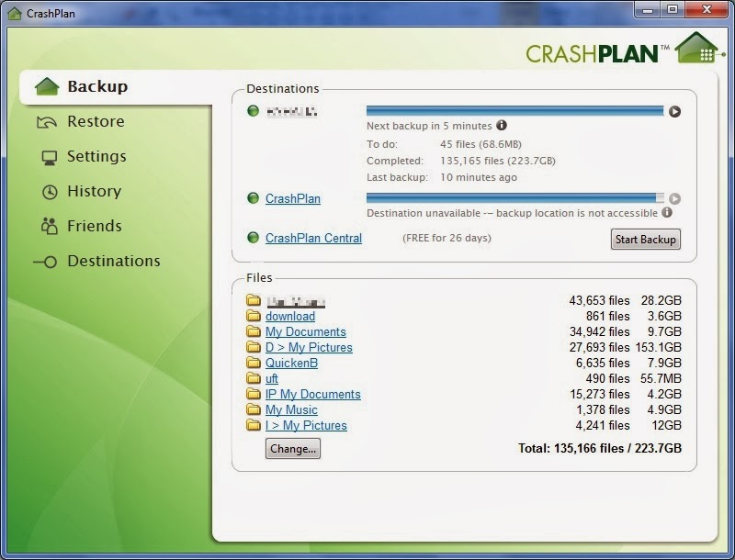This screenshot has width=735, height=560.
Task: Open the Friends tab
Action: tap(95, 226)
